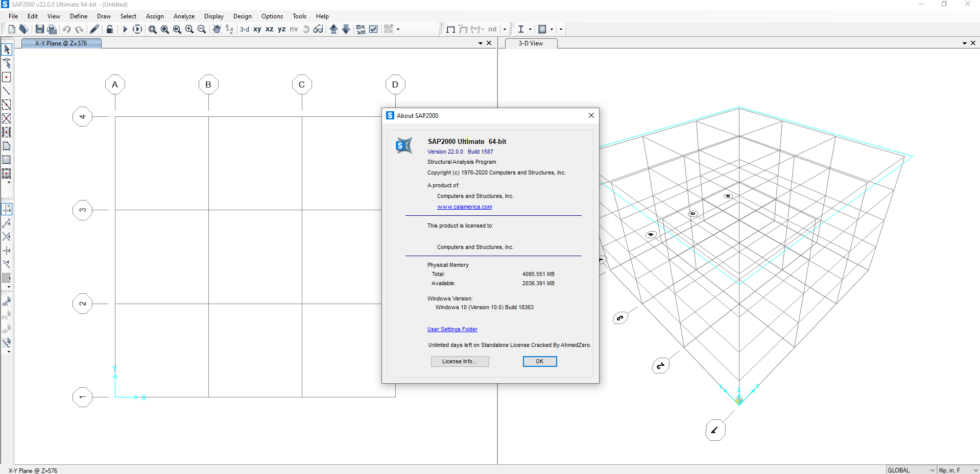The image size is (980, 474).
Task: Select Draw Rectangular Area tool
Action: (x=7, y=160)
